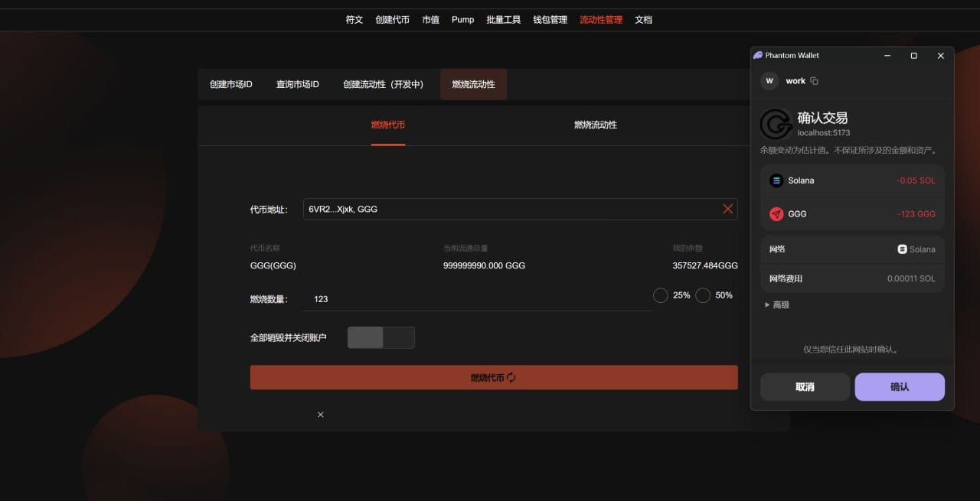Close the Phantom Wallet window
This screenshot has width=980, height=501.
941,56
